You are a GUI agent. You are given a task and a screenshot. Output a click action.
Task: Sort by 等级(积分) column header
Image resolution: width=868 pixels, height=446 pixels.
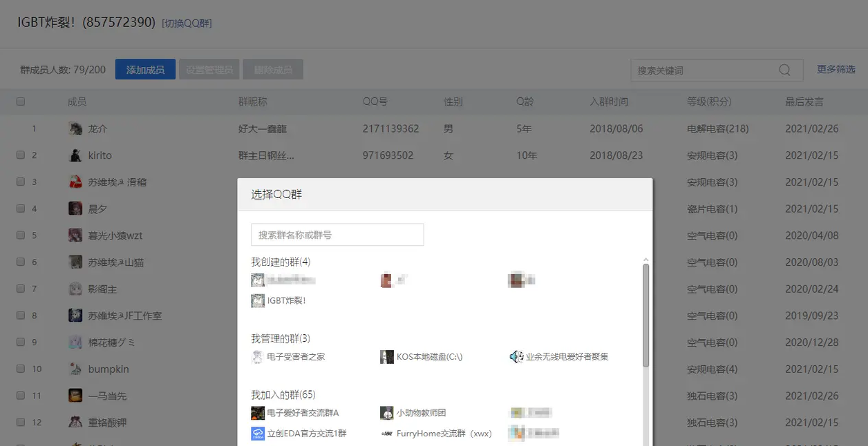pyautogui.click(x=709, y=101)
